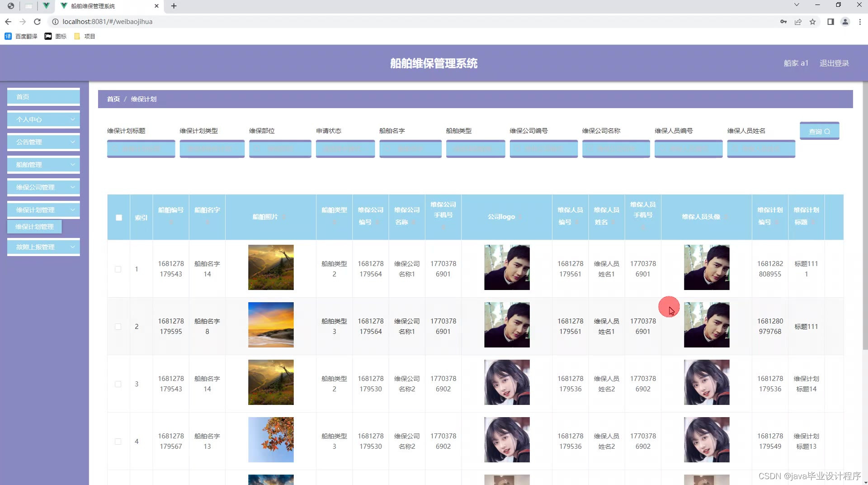Viewport: 868px width, 485px height.
Task: Check the row 4 checkbox
Action: [x=118, y=442]
